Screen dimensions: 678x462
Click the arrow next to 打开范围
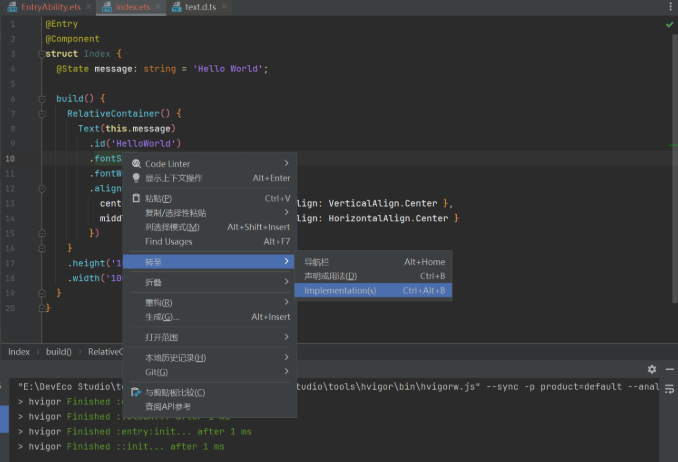(x=286, y=336)
